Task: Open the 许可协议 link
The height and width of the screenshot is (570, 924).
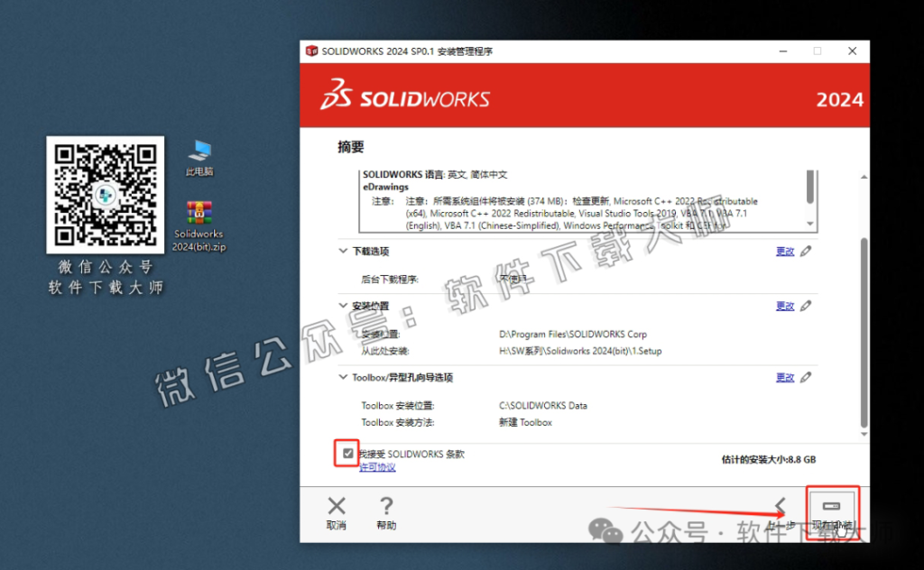Action: [x=377, y=467]
